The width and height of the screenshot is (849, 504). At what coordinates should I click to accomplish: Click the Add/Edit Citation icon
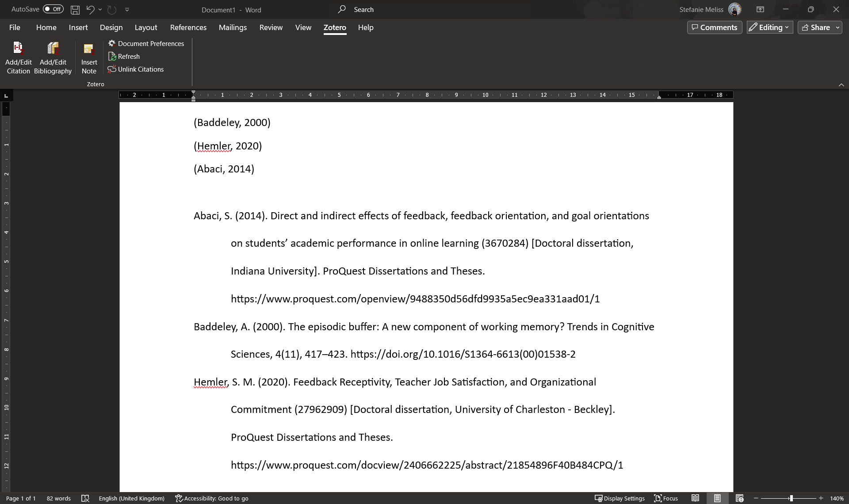pos(18,49)
